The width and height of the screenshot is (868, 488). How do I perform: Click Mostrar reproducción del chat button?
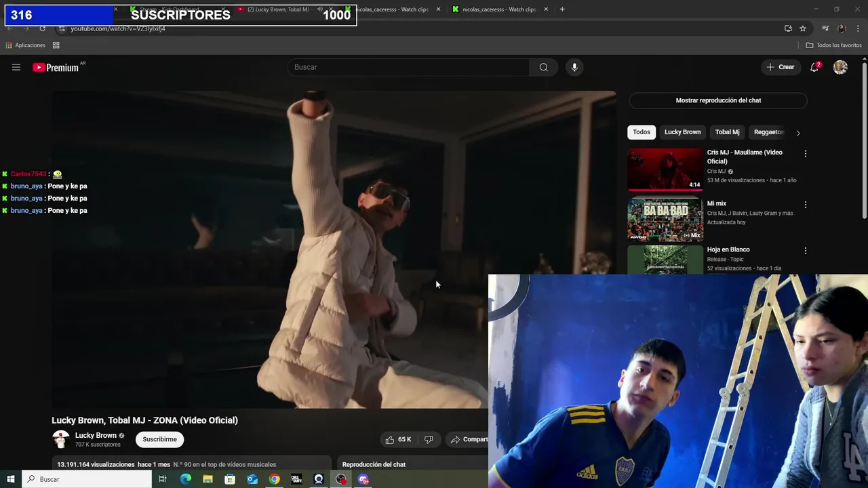pyautogui.click(x=718, y=100)
